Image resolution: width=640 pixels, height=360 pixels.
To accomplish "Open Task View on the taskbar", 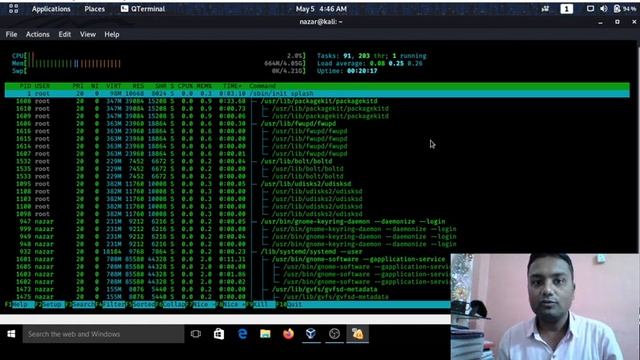I will coord(196,334).
